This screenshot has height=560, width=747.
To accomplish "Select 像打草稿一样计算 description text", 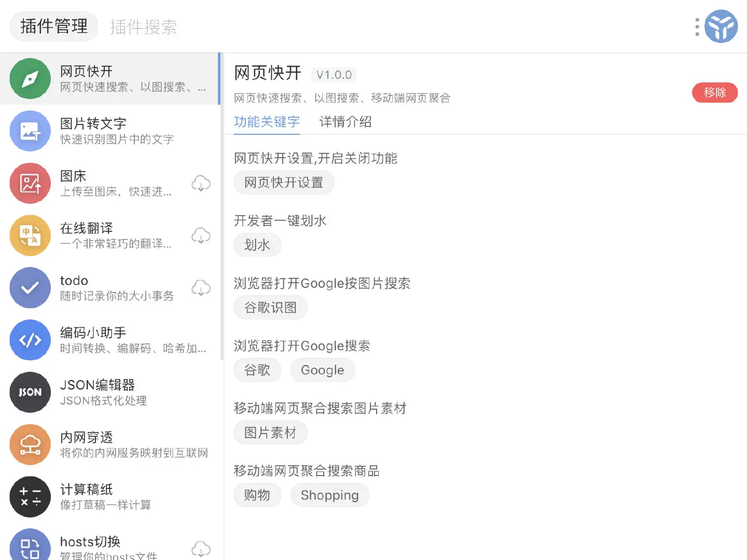I will [x=106, y=505].
